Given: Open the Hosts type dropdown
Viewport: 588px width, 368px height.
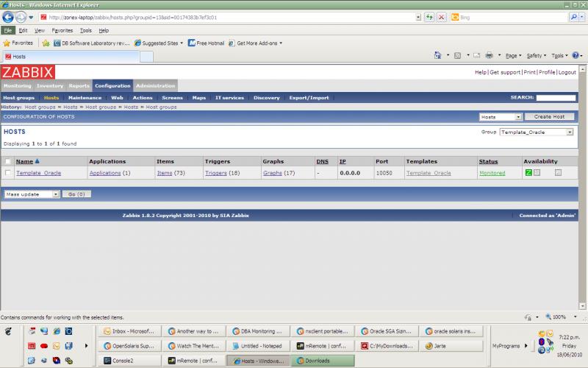Looking at the screenshot, I should [x=501, y=117].
